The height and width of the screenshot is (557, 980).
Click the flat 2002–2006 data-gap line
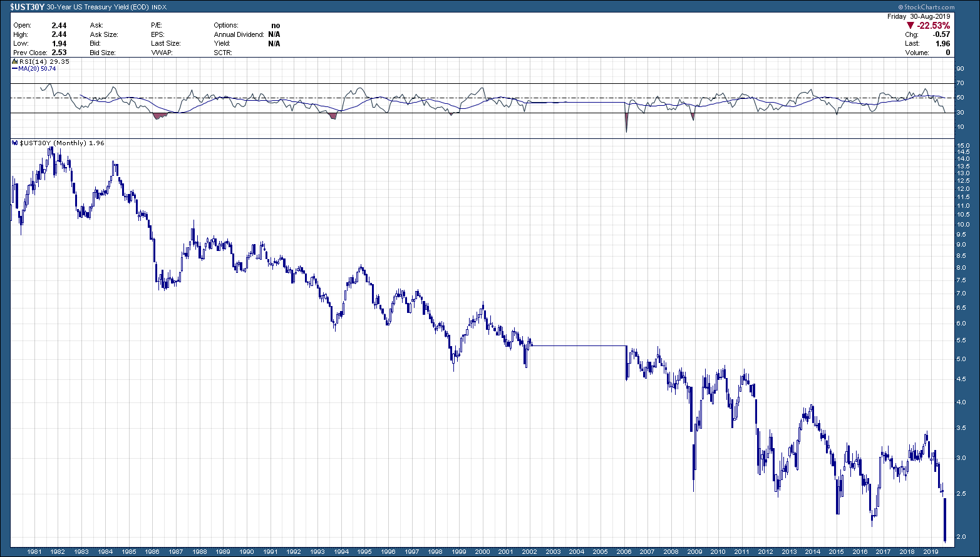point(579,345)
